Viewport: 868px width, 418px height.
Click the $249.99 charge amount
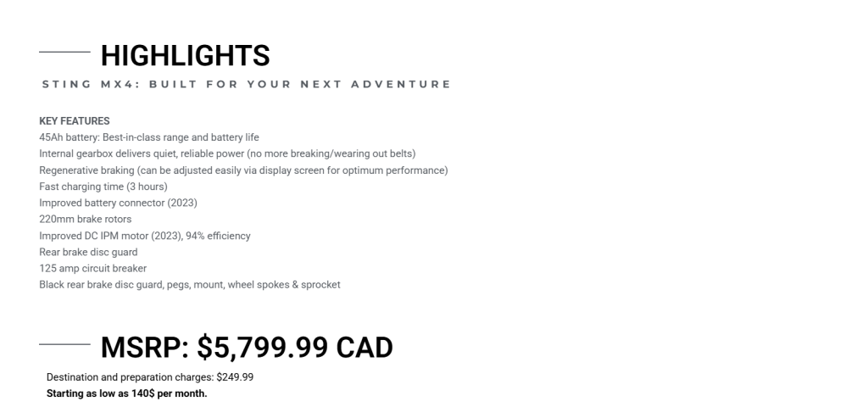[235, 377]
